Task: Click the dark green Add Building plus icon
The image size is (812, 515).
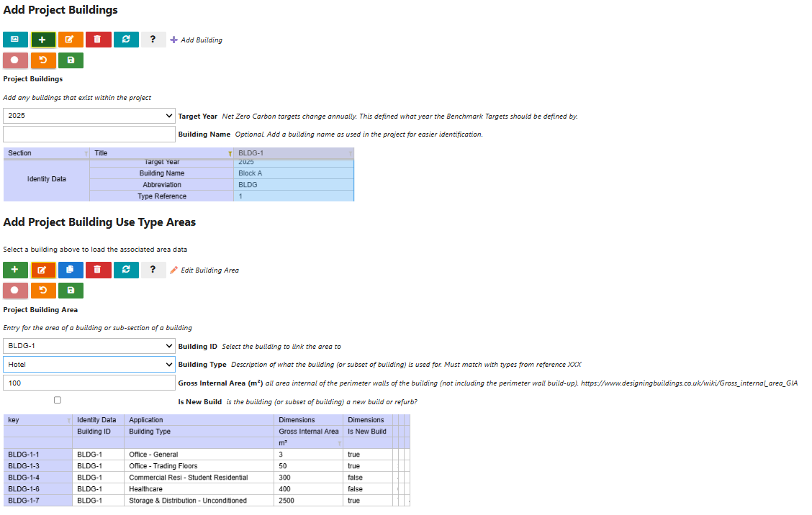Action: [x=43, y=40]
